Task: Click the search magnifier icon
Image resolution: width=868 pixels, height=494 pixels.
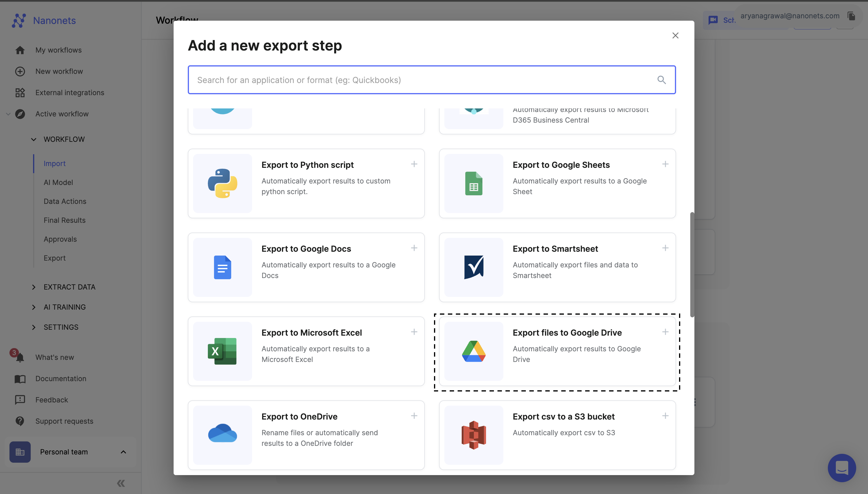Action: coord(662,80)
